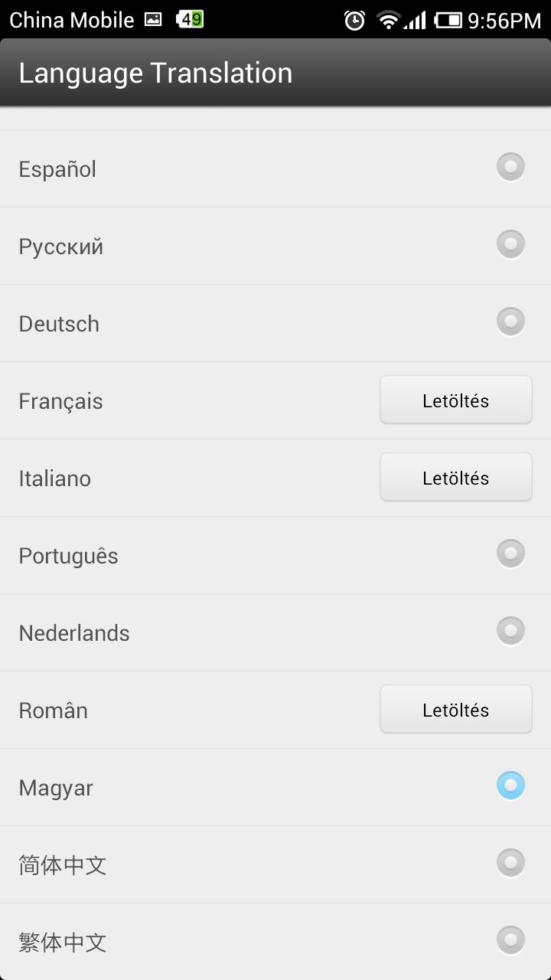Screen dimensions: 551x980
Task: Tap the Magyar language label
Action: point(56,788)
